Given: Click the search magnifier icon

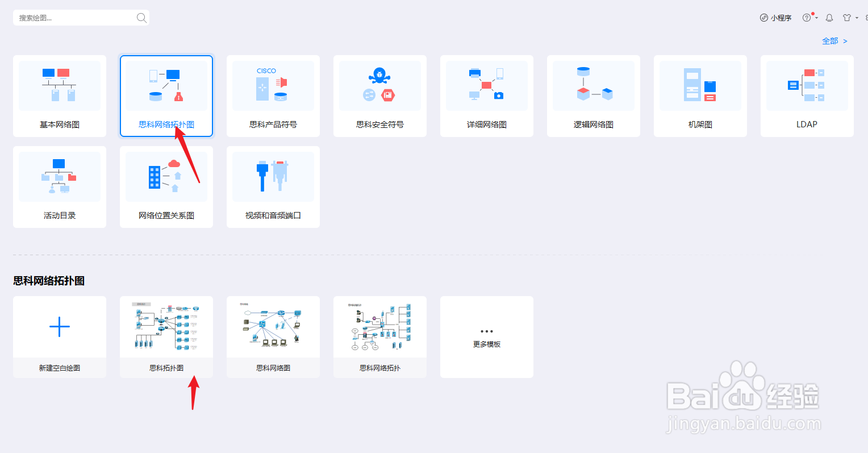Looking at the screenshot, I should pos(141,17).
